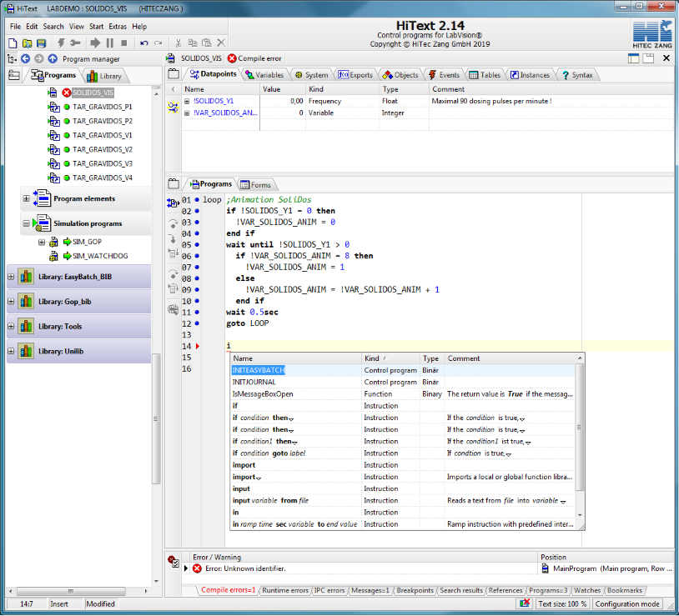Click the error list checkmark icon

[174, 561]
